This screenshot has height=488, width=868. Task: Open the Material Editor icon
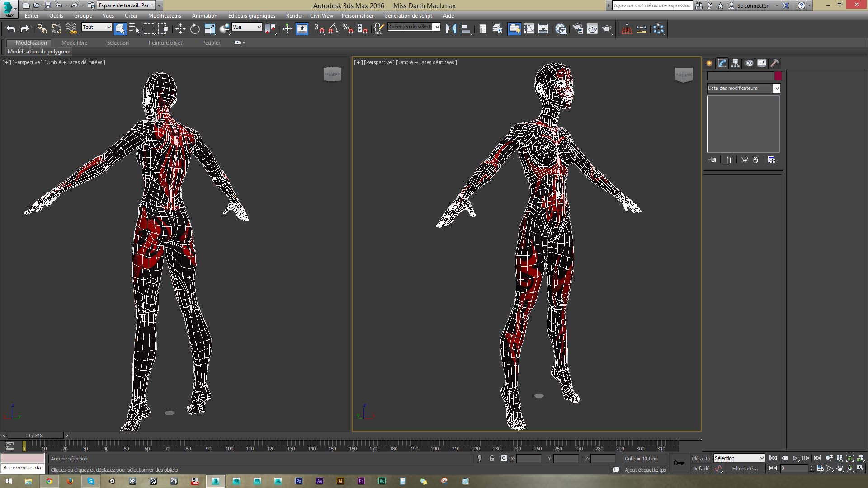click(x=561, y=29)
